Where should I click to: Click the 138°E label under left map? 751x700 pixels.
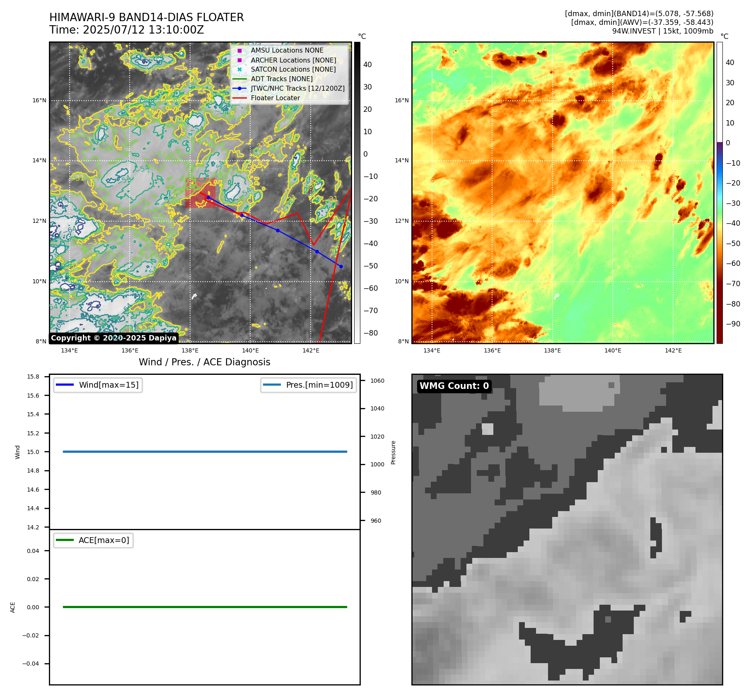click(x=190, y=350)
